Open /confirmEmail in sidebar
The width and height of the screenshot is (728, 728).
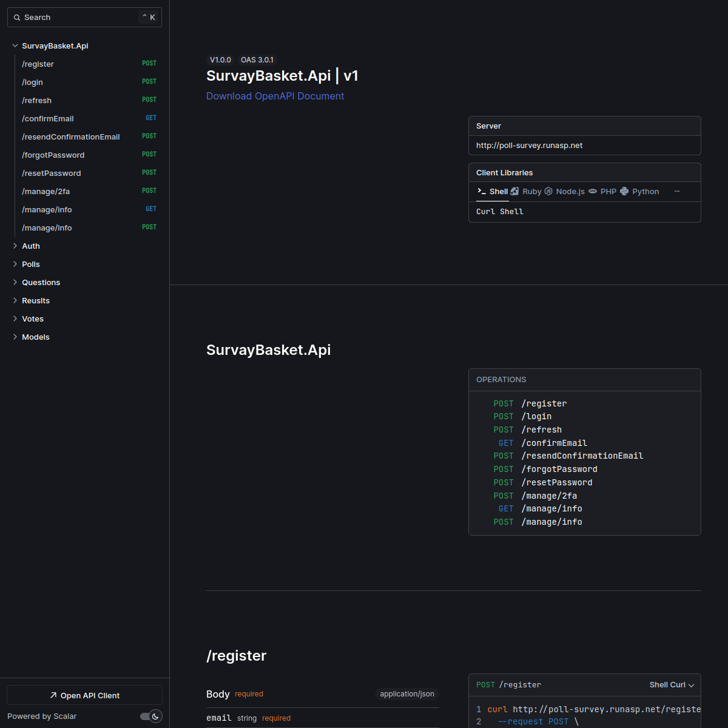click(x=89, y=118)
